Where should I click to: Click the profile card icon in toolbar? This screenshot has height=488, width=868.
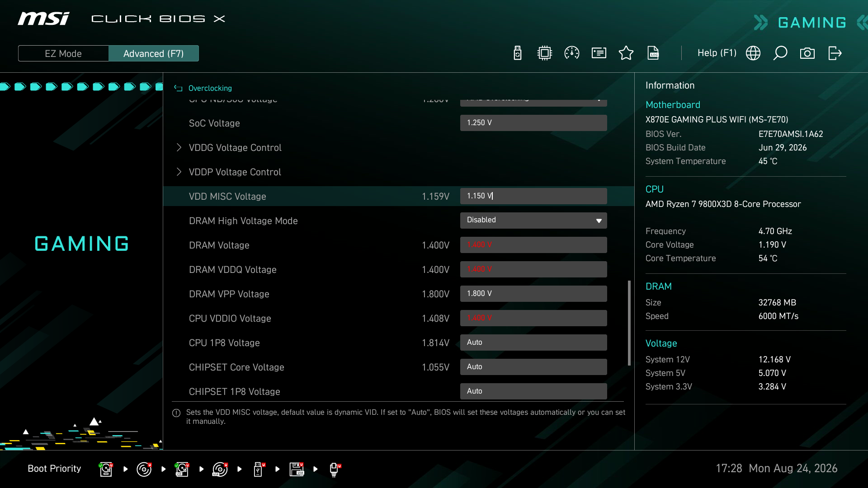coord(599,53)
